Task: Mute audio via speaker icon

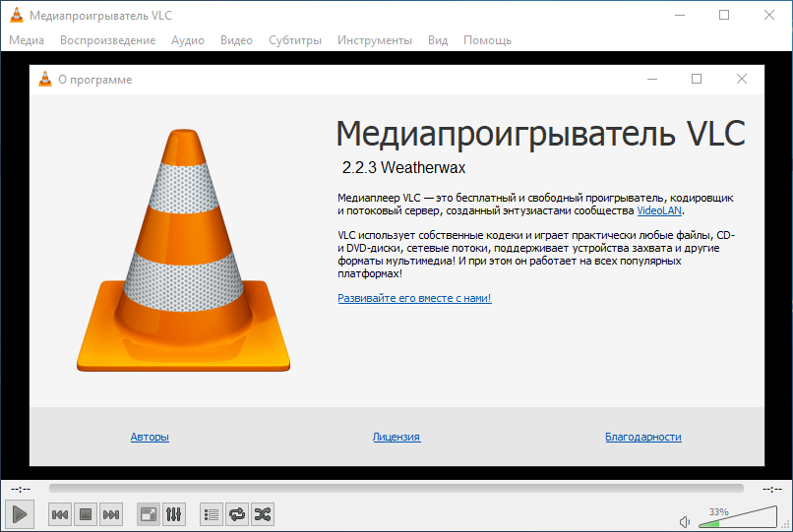Action: [x=685, y=521]
